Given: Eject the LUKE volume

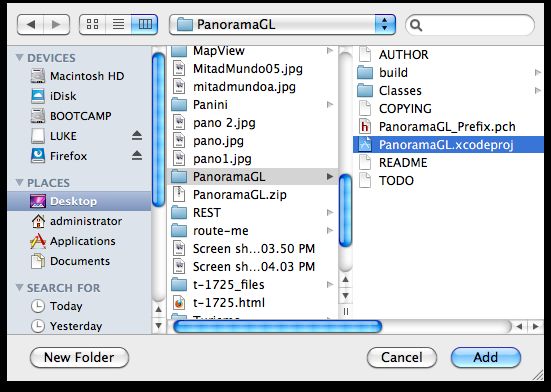Looking at the screenshot, I should pyautogui.click(x=137, y=136).
